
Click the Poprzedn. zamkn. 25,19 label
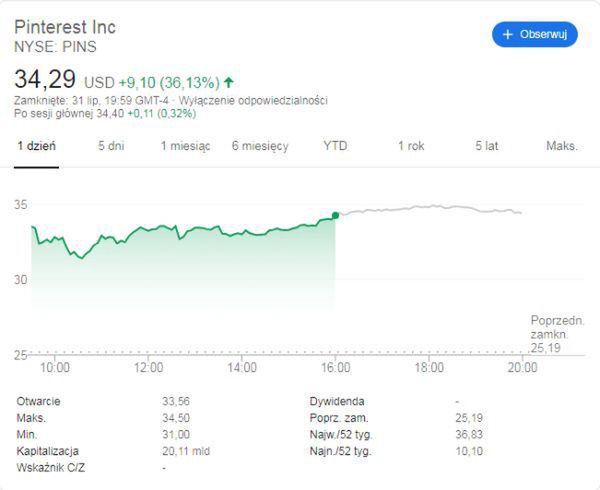(550, 335)
